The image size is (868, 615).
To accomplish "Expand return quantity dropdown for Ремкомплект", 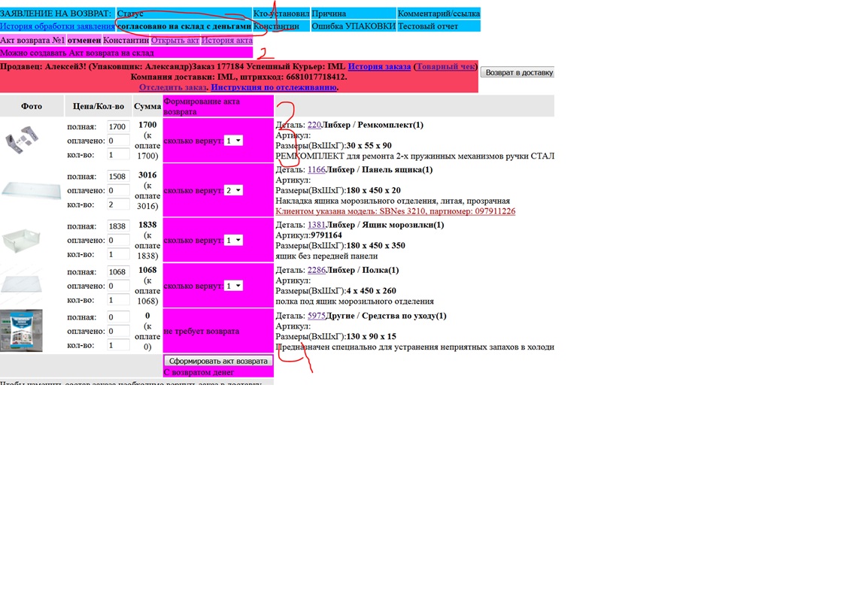I will [233, 141].
